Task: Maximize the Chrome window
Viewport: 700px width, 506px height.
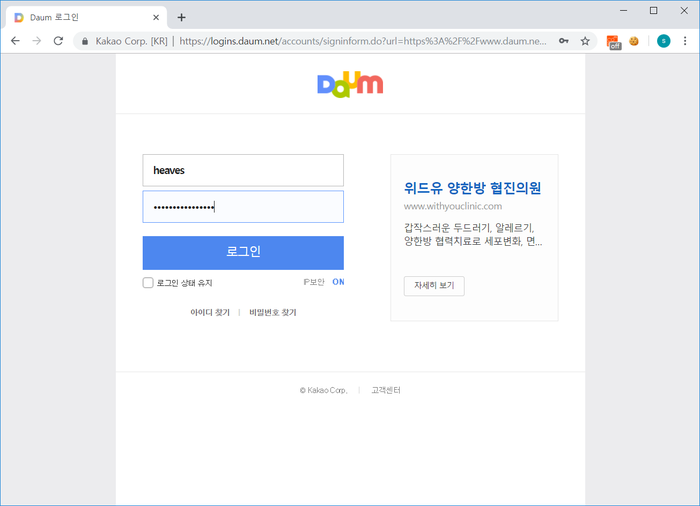Action: coord(654,10)
